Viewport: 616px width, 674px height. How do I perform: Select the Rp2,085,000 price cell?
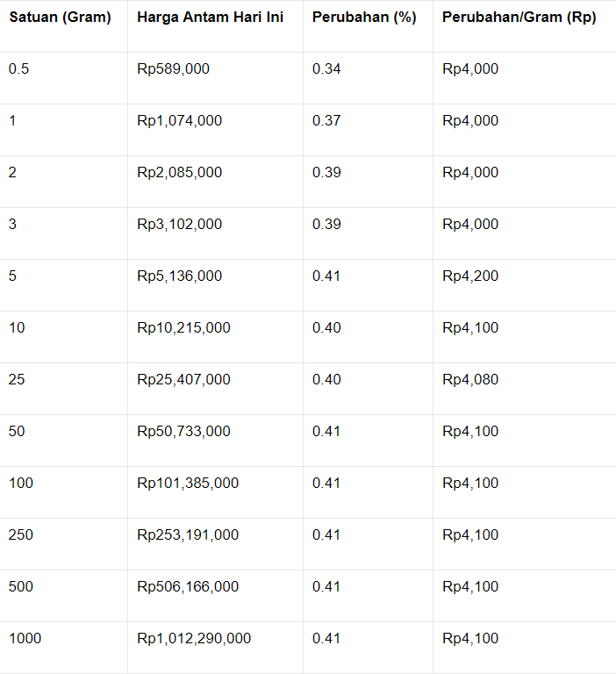click(179, 173)
